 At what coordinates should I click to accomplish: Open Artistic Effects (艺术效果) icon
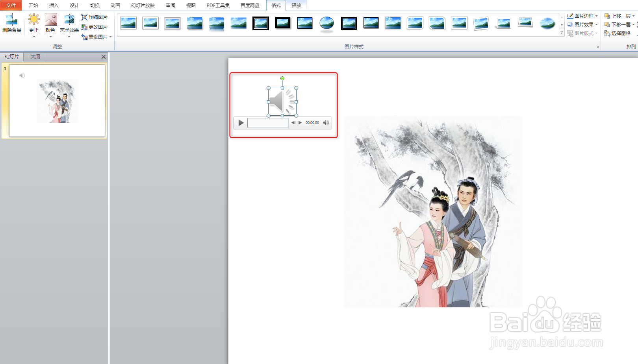[69, 19]
